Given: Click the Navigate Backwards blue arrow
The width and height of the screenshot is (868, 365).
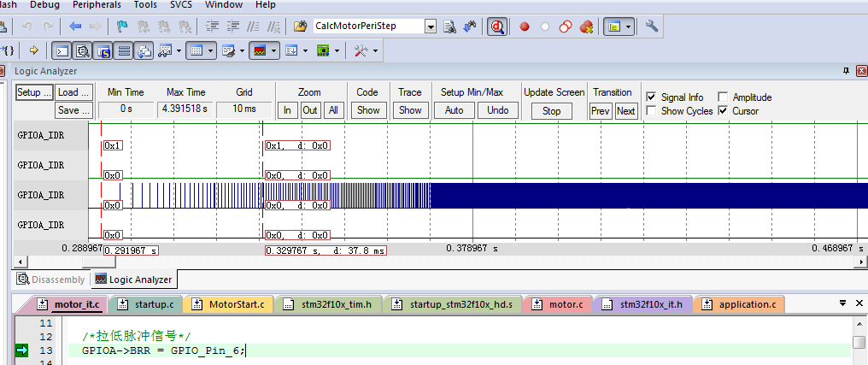Looking at the screenshot, I should tap(76, 26).
